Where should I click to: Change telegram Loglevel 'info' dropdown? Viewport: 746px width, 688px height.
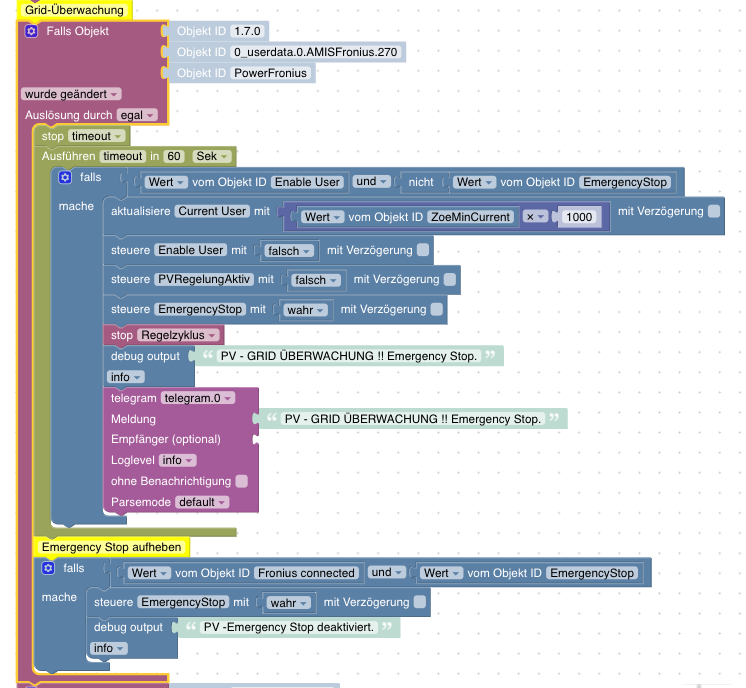[177, 460]
